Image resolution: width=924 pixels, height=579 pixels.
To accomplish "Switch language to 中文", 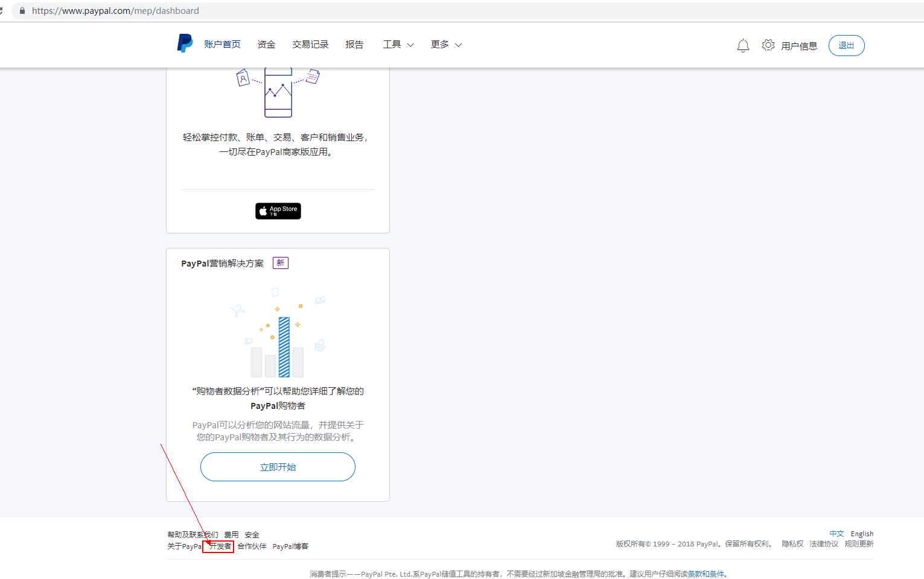I will coord(836,534).
